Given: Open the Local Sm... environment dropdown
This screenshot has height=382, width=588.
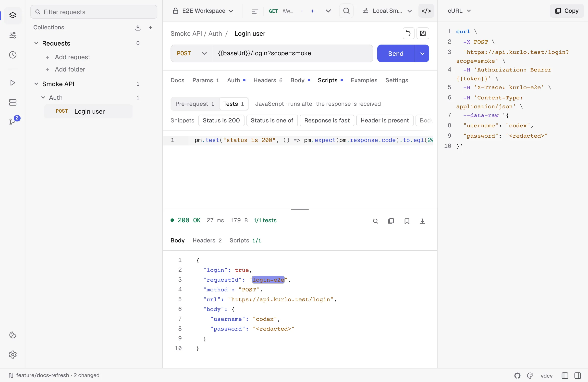Looking at the screenshot, I should [x=387, y=11].
